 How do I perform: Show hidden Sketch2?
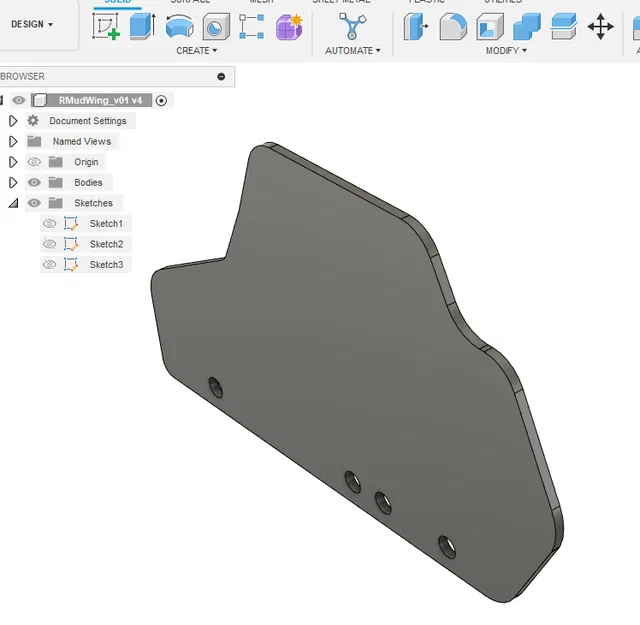(50, 244)
